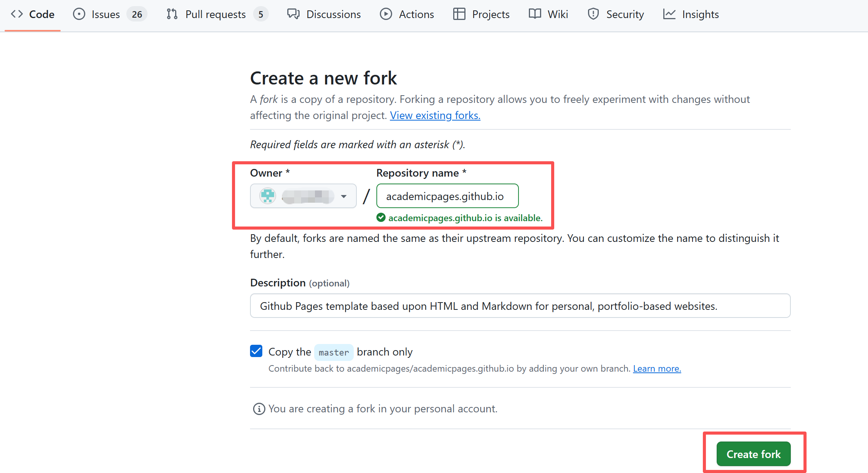Click the Insights graph icon
The height and width of the screenshot is (473, 868).
[669, 14]
